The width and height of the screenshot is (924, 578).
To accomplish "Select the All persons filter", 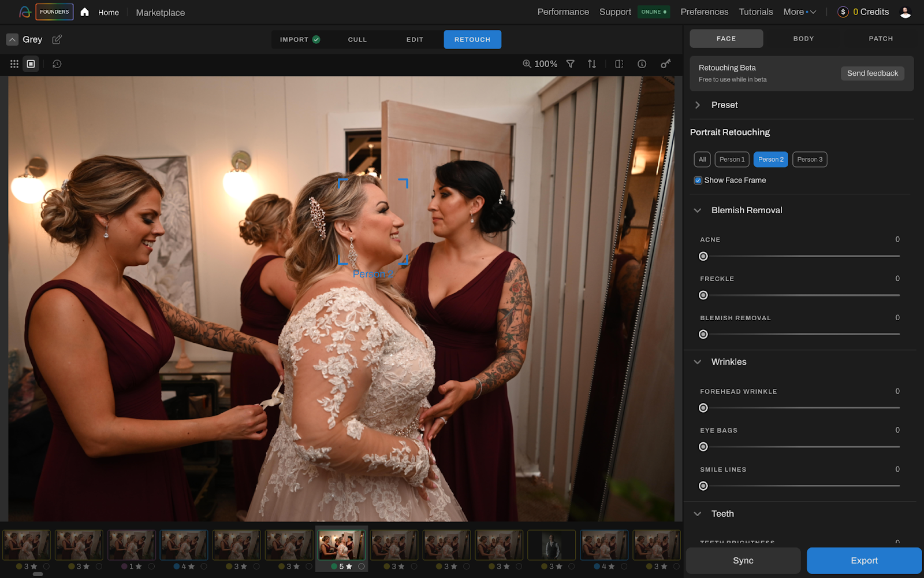I will click(x=702, y=160).
